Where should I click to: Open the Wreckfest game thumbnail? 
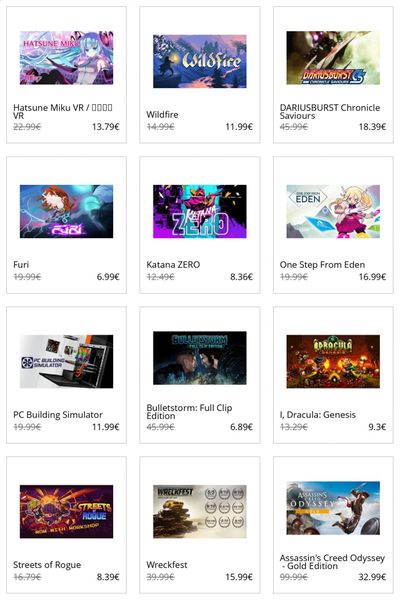(x=199, y=511)
